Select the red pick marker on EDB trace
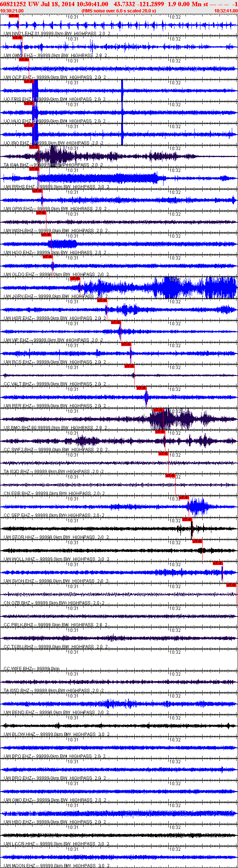Image resolution: width=238 pixels, height=868 pixels. [x=170, y=476]
